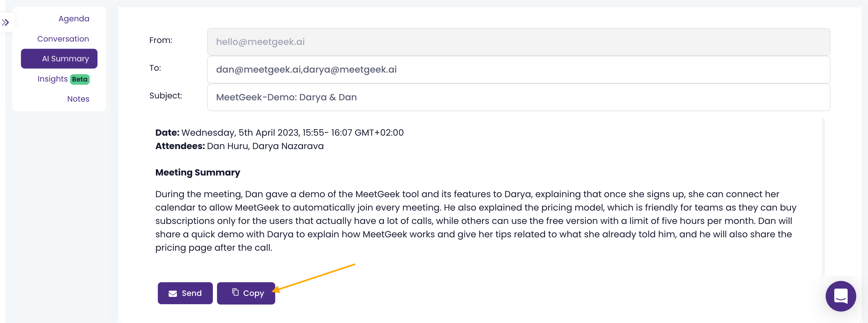Go to the Notes tab
This screenshot has height=323, width=868.
78,99
